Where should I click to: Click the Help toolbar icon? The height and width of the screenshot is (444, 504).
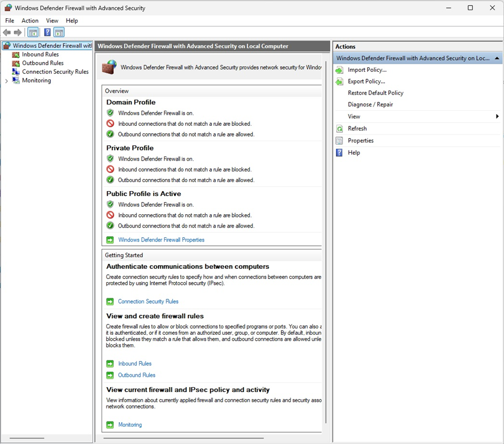tap(47, 32)
